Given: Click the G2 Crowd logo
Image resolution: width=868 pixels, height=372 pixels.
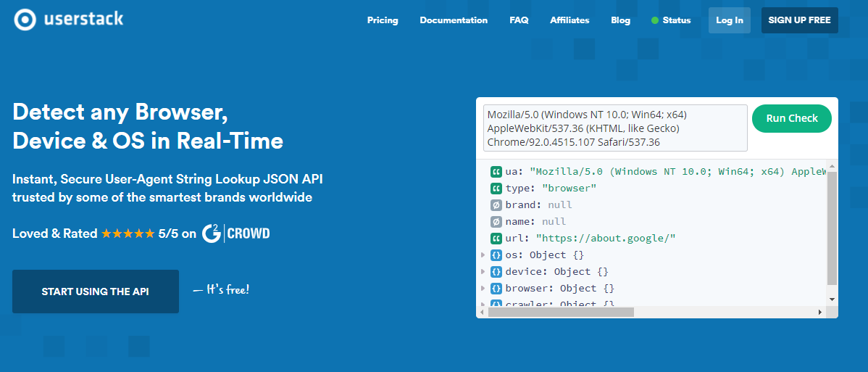Looking at the screenshot, I should pos(235,233).
